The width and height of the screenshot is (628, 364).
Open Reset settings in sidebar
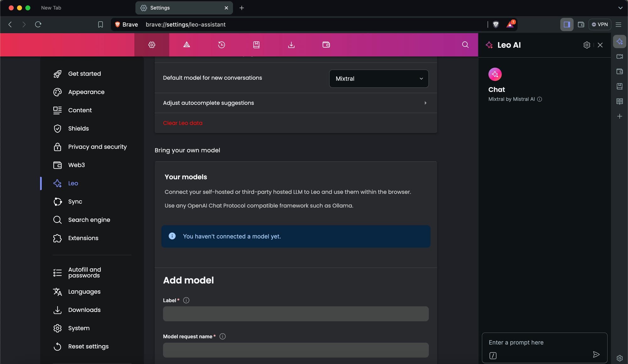pos(88,346)
